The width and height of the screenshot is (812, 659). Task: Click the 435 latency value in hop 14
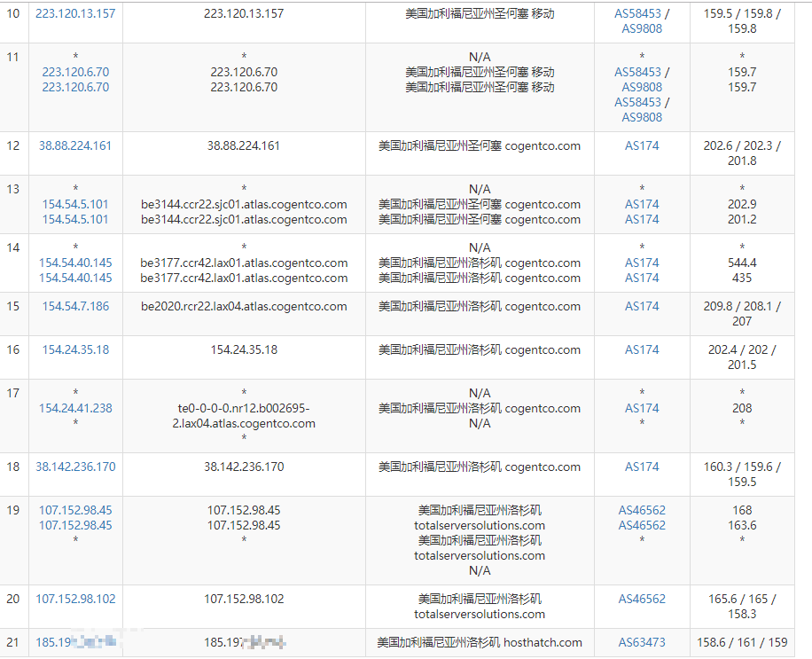[x=742, y=278]
